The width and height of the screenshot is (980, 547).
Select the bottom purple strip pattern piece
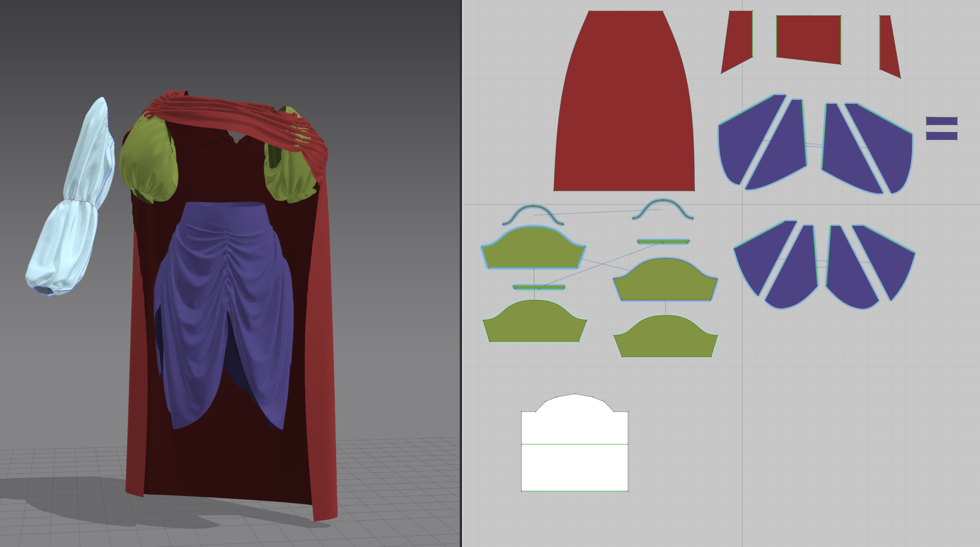point(941,136)
